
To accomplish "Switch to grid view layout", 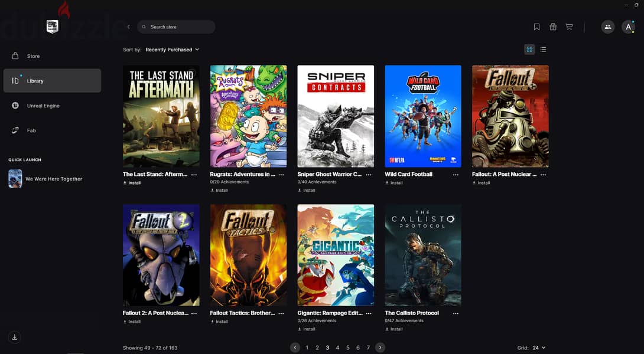I will [x=529, y=49].
